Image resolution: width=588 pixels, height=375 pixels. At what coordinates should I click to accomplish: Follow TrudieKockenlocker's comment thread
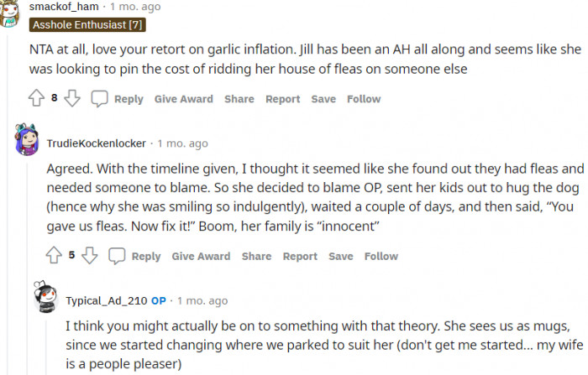point(381,256)
